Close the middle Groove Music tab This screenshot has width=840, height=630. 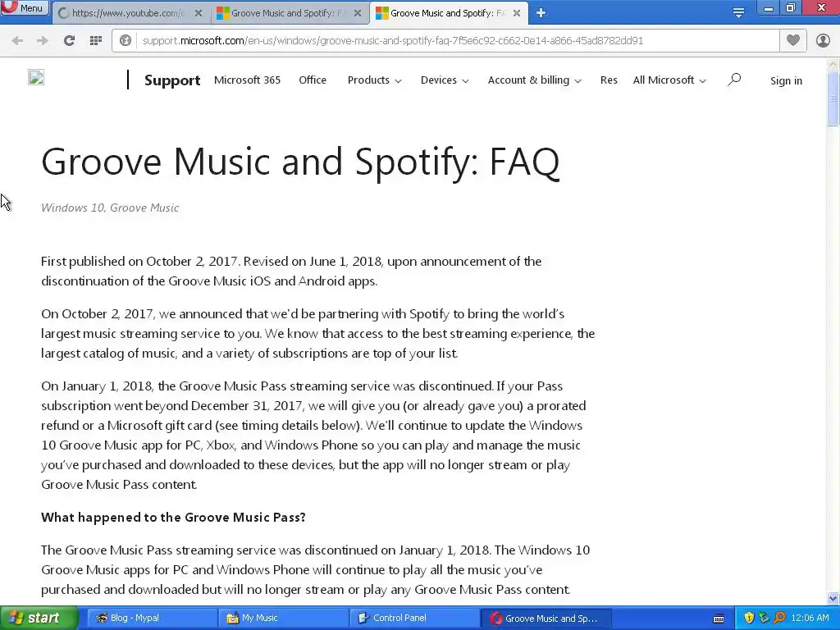coord(358,13)
